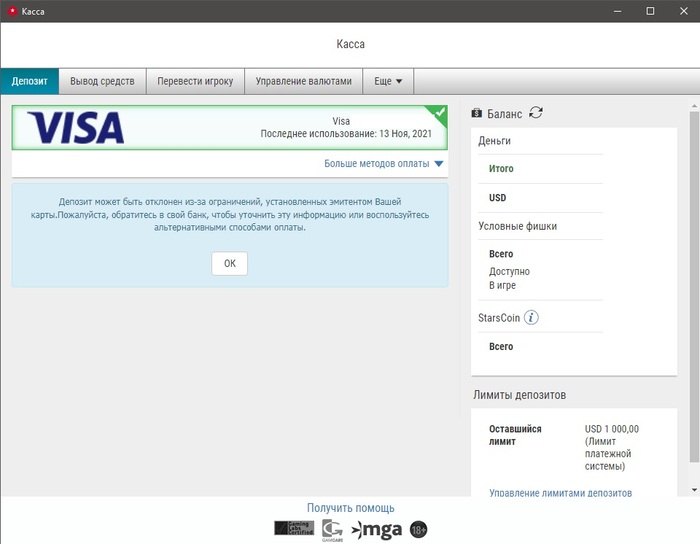This screenshot has width=700, height=544.
Task: Expand the Еще dropdown menu
Action: click(x=388, y=81)
